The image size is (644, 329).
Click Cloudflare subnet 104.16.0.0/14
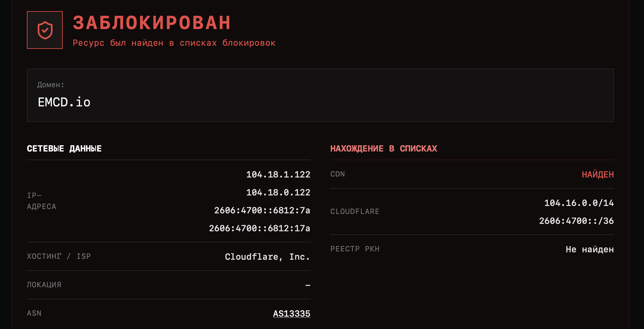coord(579,203)
